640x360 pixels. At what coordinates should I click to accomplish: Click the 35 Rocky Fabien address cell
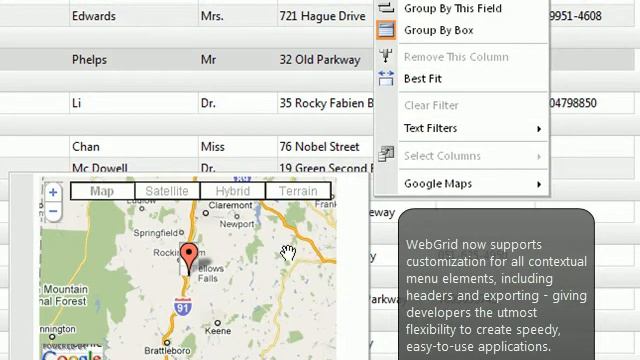(325, 103)
